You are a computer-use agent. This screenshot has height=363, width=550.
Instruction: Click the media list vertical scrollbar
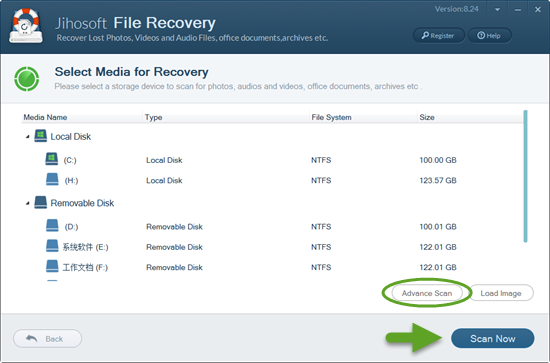[525, 176]
